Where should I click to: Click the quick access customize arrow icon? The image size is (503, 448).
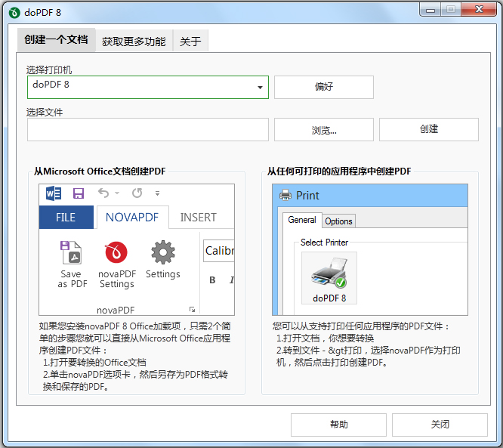pos(157,193)
